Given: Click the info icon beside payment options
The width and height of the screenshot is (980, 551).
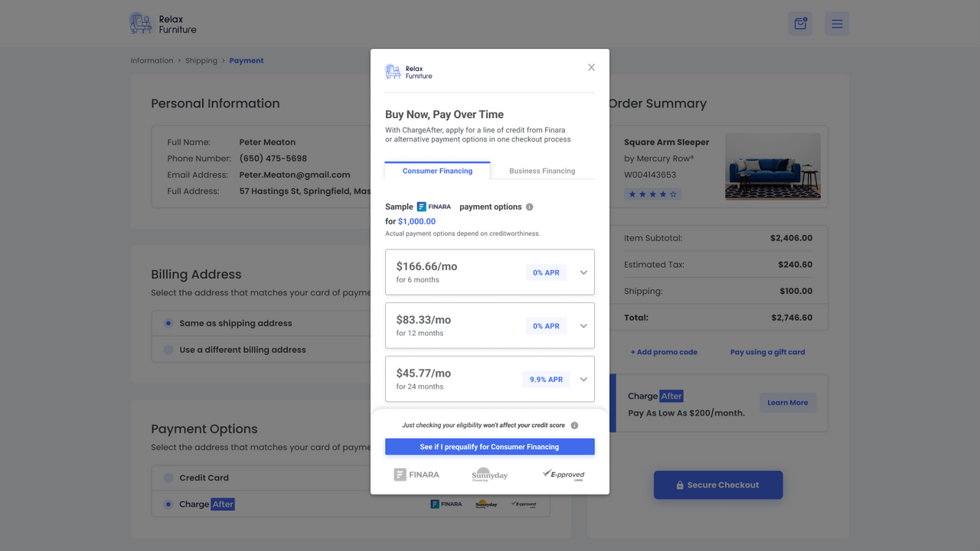Looking at the screenshot, I should [x=529, y=207].
